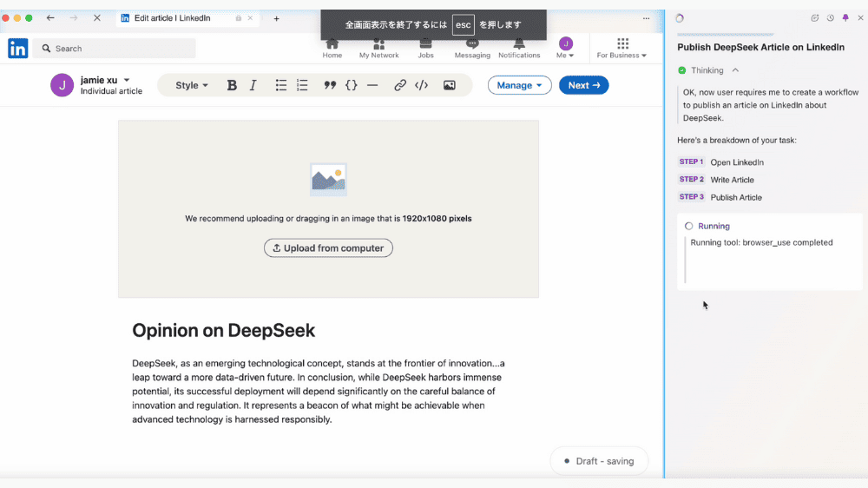Click the LinkedIn logo icon

[17, 48]
